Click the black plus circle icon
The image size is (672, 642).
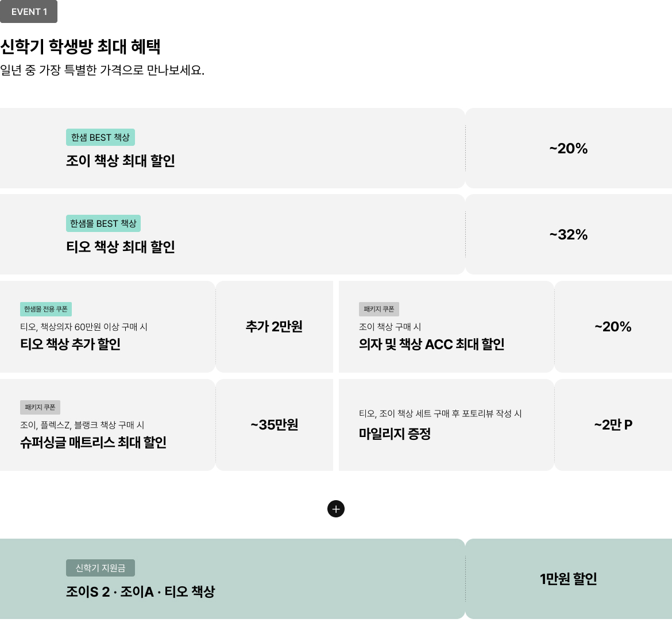(x=336, y=509)
